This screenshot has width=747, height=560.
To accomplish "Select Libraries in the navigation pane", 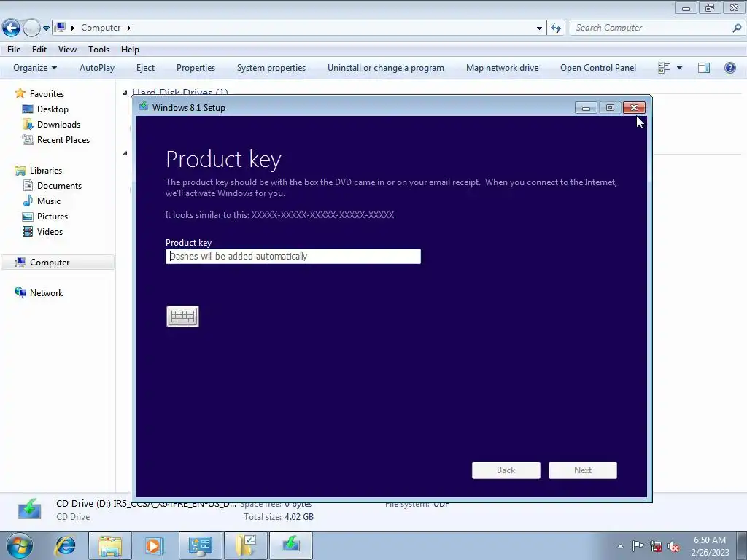I will (x=46, y=171).
